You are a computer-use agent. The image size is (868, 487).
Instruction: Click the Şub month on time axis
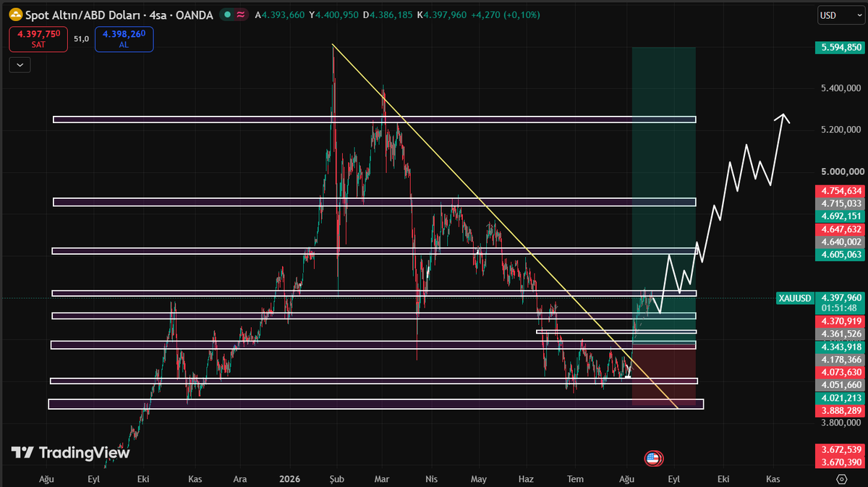tap(337, 479)
